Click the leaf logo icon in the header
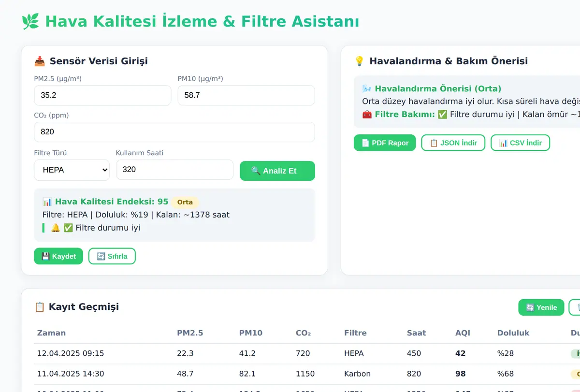Image resolution: width=580 pixels, height=392 pixels. 30,22
